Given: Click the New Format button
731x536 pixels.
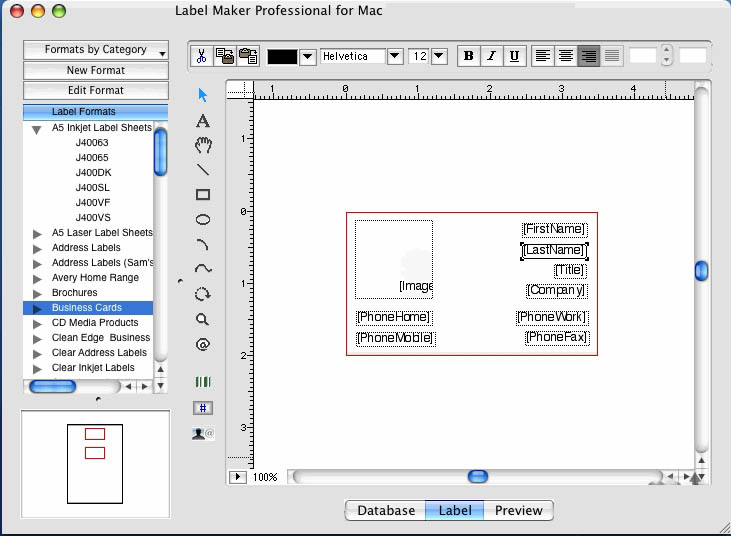Looking at the screenshot, I should (96, 70).
